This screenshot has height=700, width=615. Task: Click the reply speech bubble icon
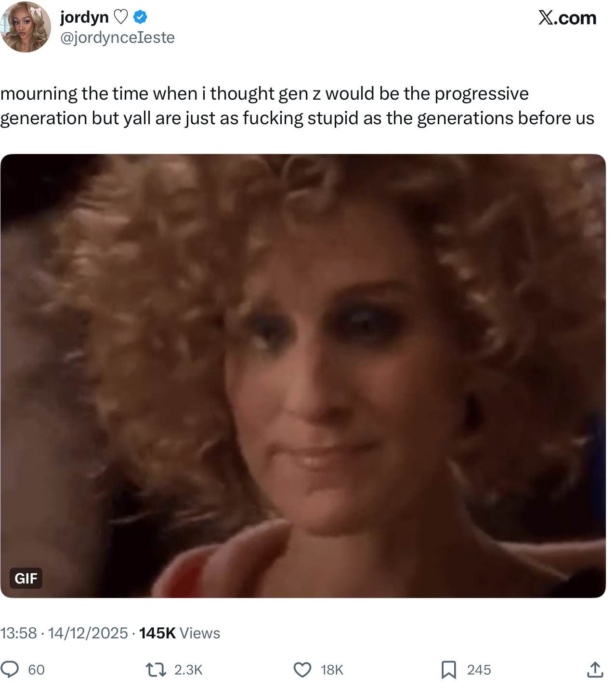[x=10, y=669]
